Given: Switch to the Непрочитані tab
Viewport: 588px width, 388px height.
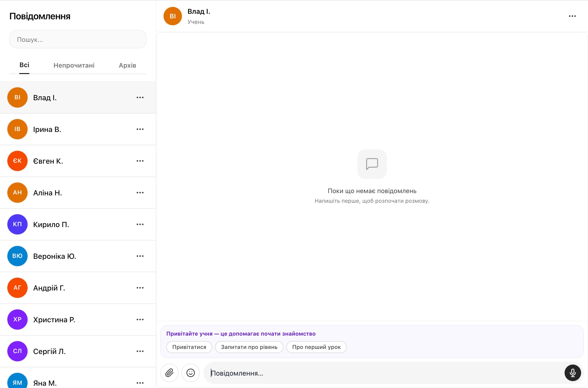Looking at the screenshot, I should tap(74, 65).
